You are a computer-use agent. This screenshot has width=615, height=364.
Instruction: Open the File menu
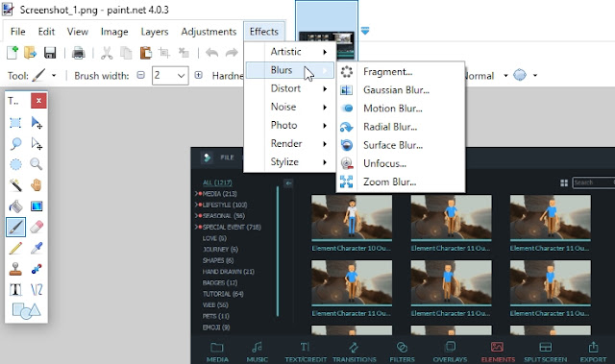18,32
